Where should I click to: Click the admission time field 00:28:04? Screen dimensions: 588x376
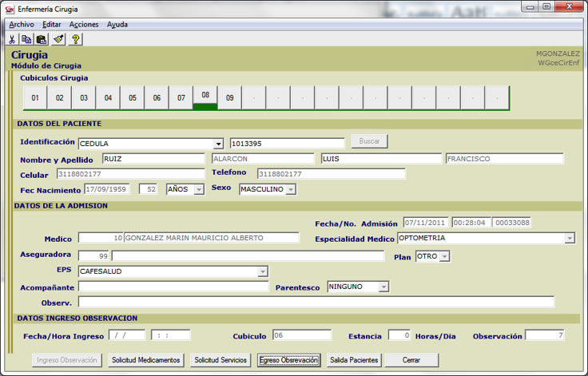pyautogui.click(x=471, y=223)
